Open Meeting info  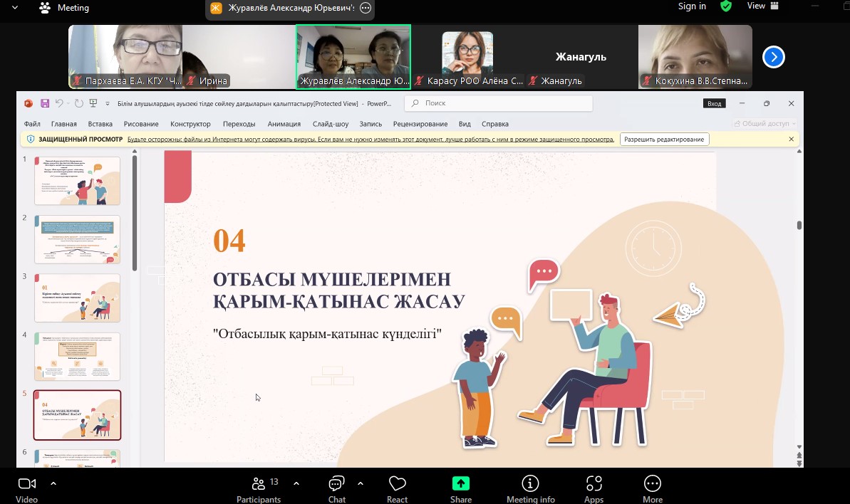[530, 488]
